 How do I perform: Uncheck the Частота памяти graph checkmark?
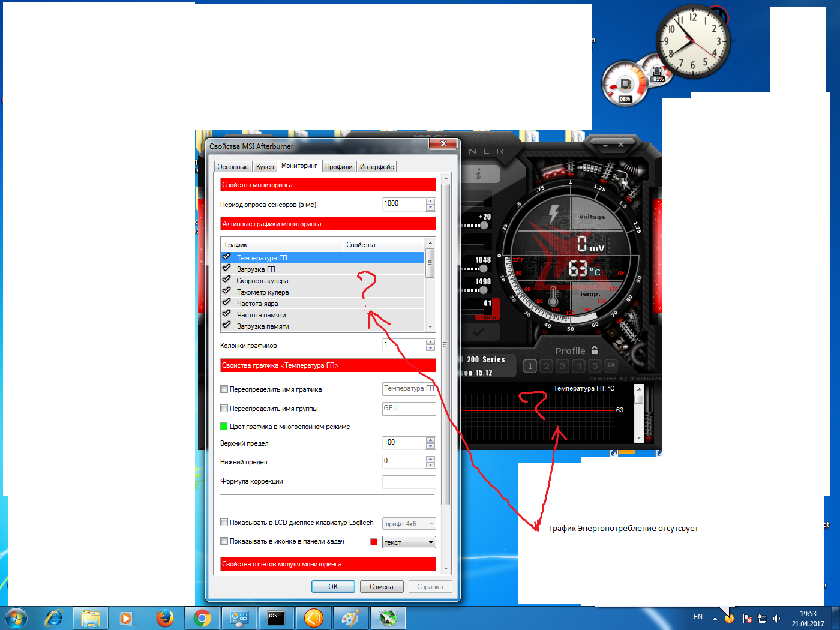click(227, 314)
